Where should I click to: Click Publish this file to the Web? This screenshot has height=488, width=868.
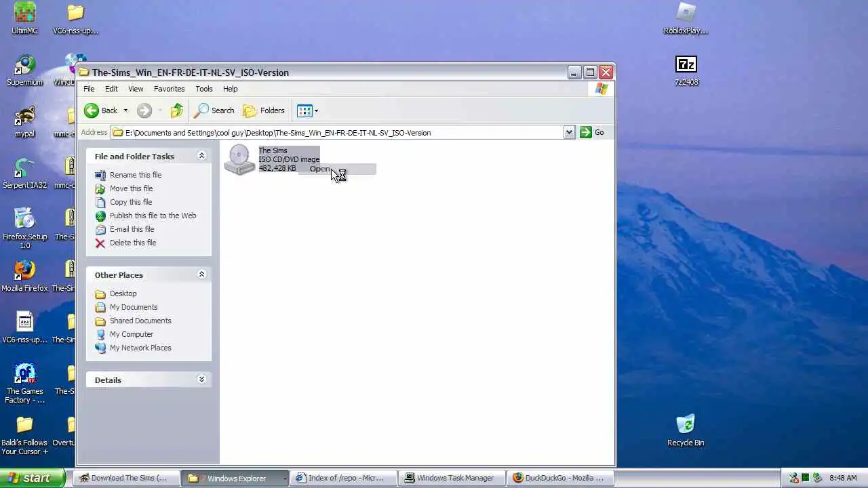(153, 216)
